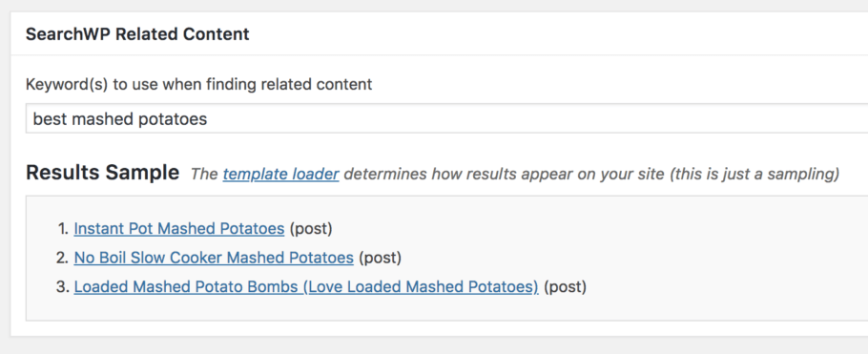Click the italic 'this is just a sampling' note
The image size is (868, 354).
click(x=754, y=174)
